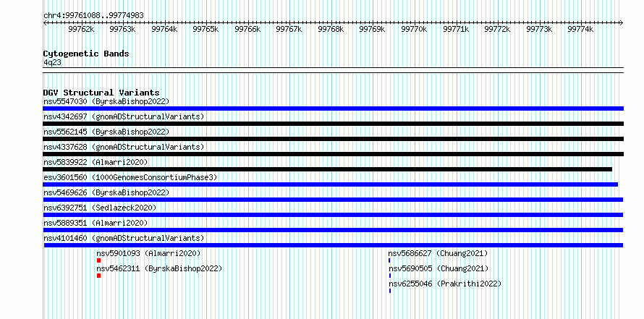Click the blue bar under nsv5889351
This screenshot has width=644, height=319.
coord(333,230)
